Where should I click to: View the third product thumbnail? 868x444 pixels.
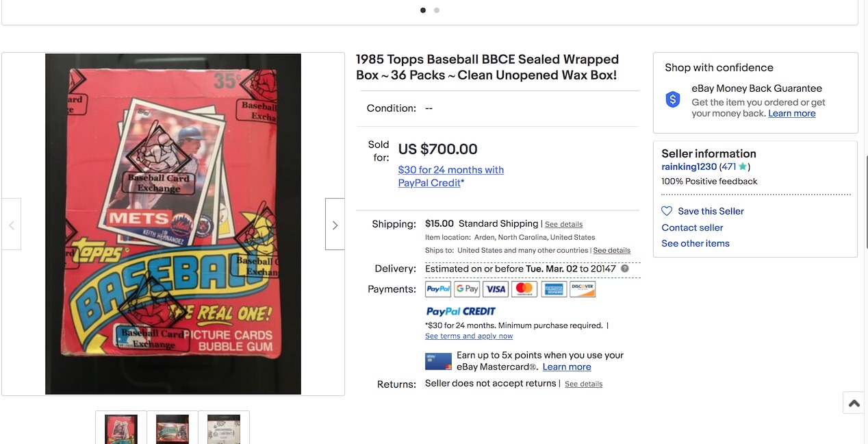point(224,428)
